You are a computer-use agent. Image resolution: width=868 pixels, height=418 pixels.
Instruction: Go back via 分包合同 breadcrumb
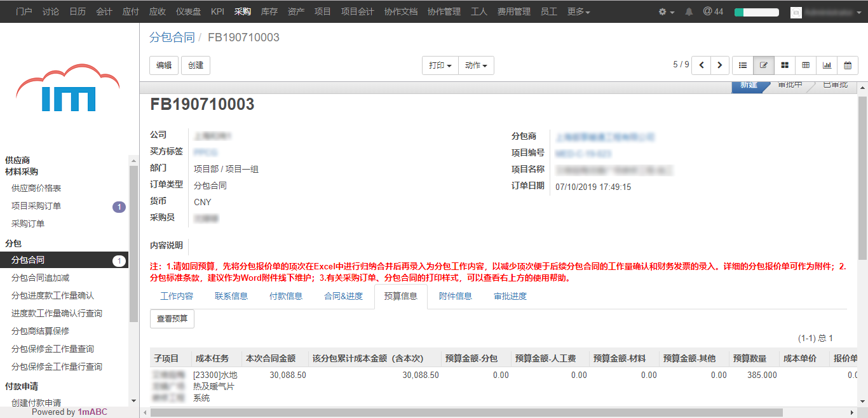pos(172,37)
